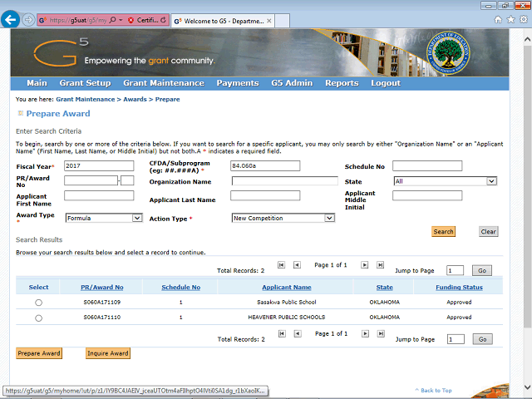Image resolution: width=532 pixels, height=399 pixels.
Task: Click the browser forward arrow button
Action: pyautogui.click(x=28, y=20)
